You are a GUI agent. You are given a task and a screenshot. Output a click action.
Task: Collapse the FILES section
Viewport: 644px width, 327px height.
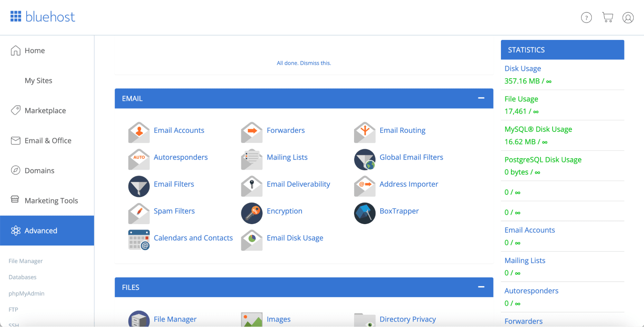point(481,287)
